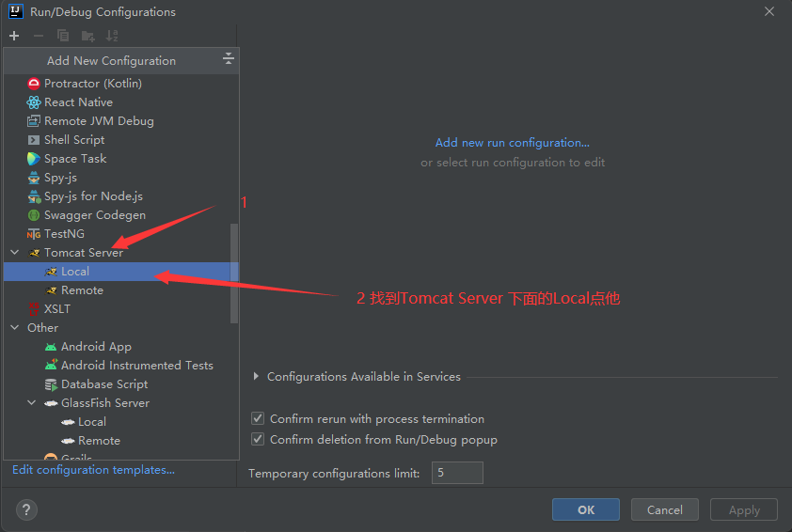792x532 pixels.
Task: Click the configuration list vertical scrollbar
Action: tap(234, 274)
